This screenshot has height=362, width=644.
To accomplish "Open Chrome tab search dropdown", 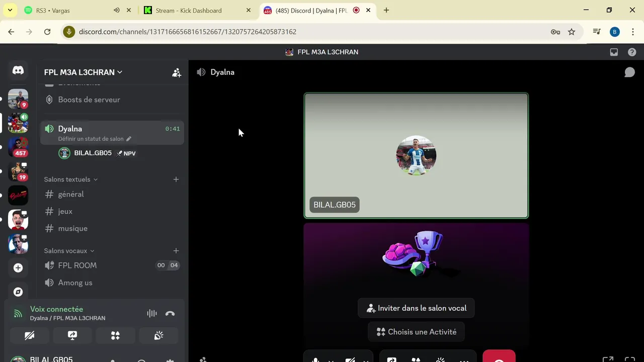I will click(10, 10).
